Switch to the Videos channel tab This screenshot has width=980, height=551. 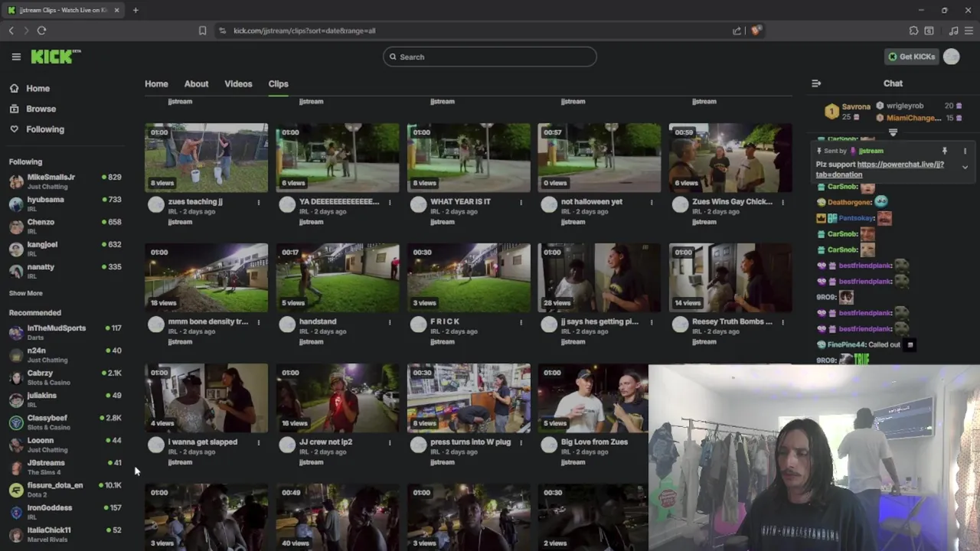click(238, 84)
